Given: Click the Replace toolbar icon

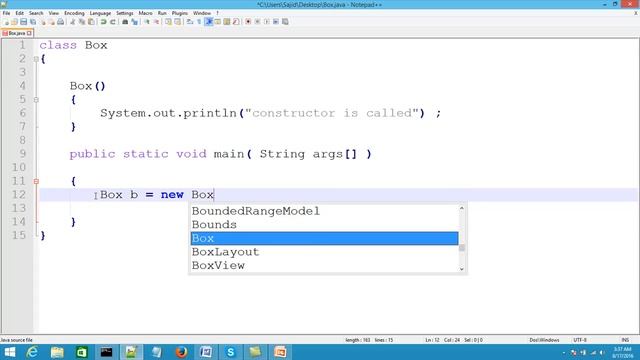Looking at the screenshot, I should (x=134, y=22).
